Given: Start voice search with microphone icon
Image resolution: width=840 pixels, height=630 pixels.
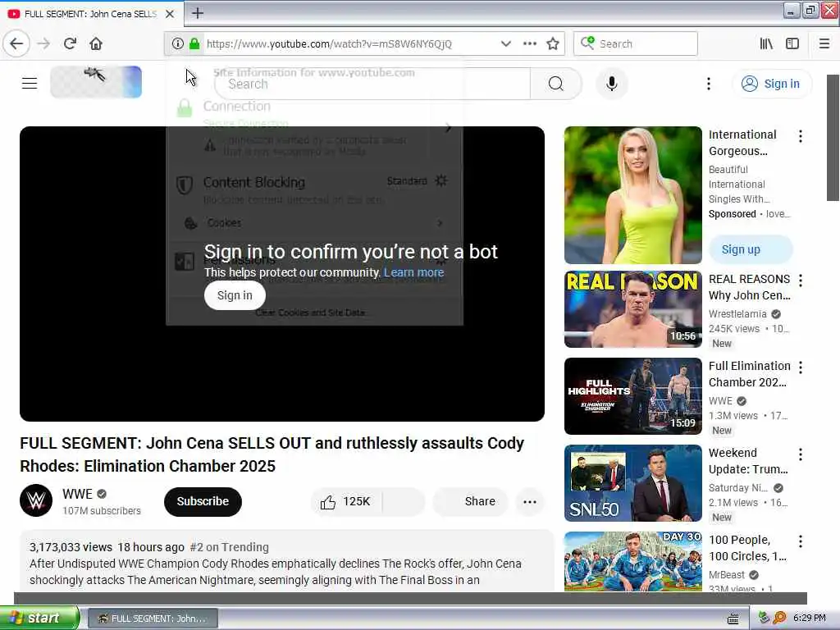Looking at the screenshot, I should 611,84.
